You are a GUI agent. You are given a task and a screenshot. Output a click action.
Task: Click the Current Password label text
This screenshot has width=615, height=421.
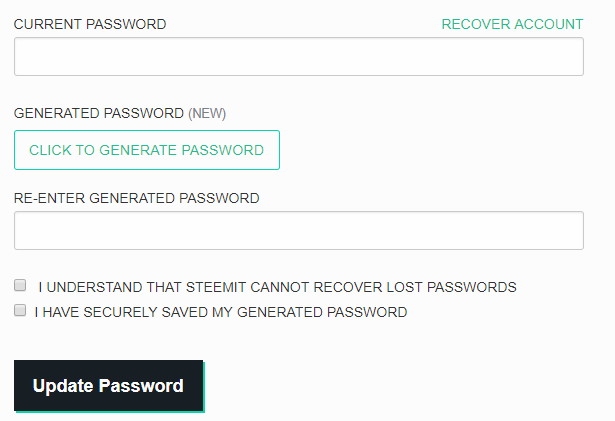coord(90,24)
